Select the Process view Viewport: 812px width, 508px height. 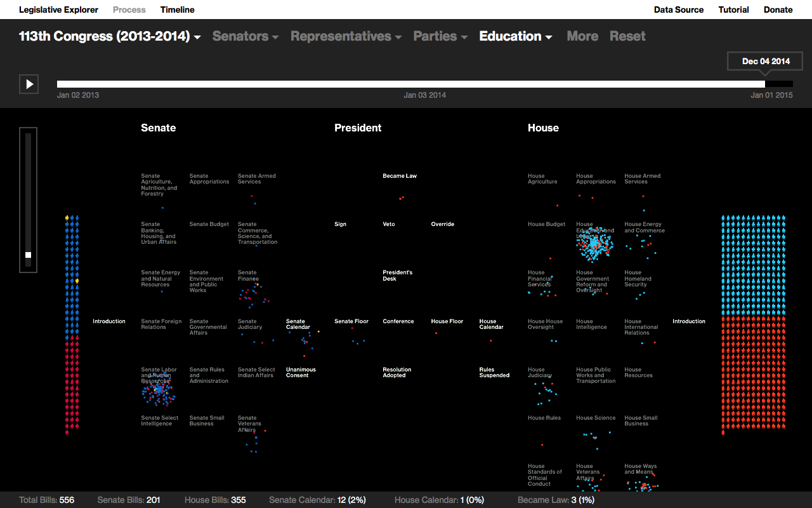coord(129,10)
